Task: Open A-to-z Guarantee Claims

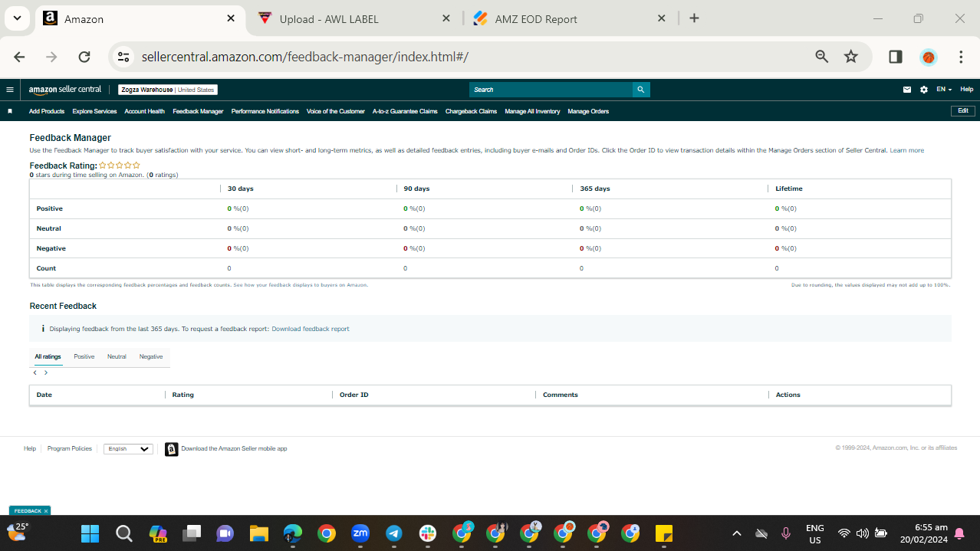Action: (x=405, y=112)
